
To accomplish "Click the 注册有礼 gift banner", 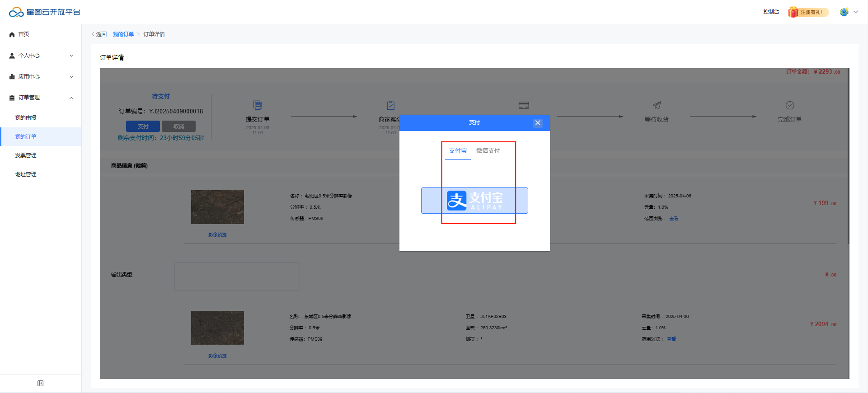I will pyautogui.click(x=808, y=12).
